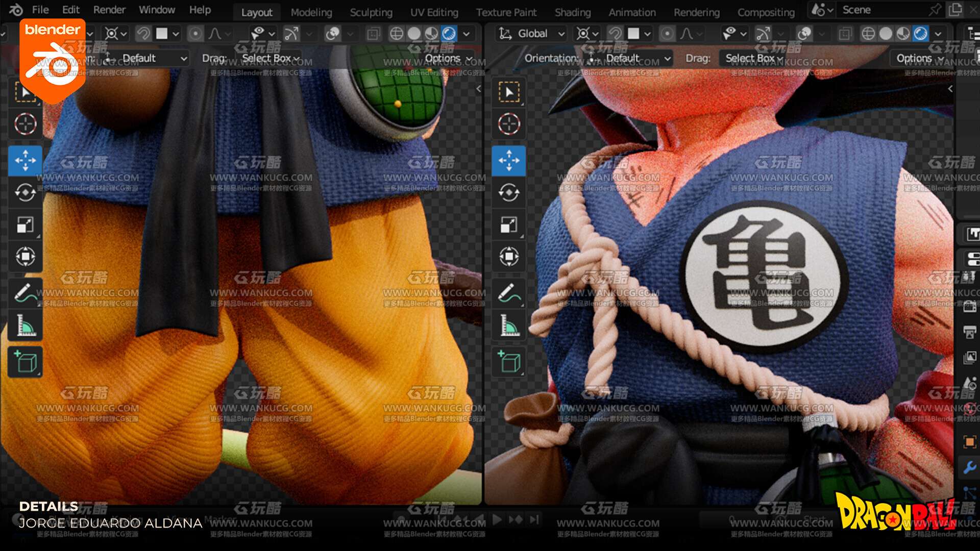The height and width of the screenshot is (551, 980).
Task: Expand Options popover in right viewport
Action: tap(920, 58)
